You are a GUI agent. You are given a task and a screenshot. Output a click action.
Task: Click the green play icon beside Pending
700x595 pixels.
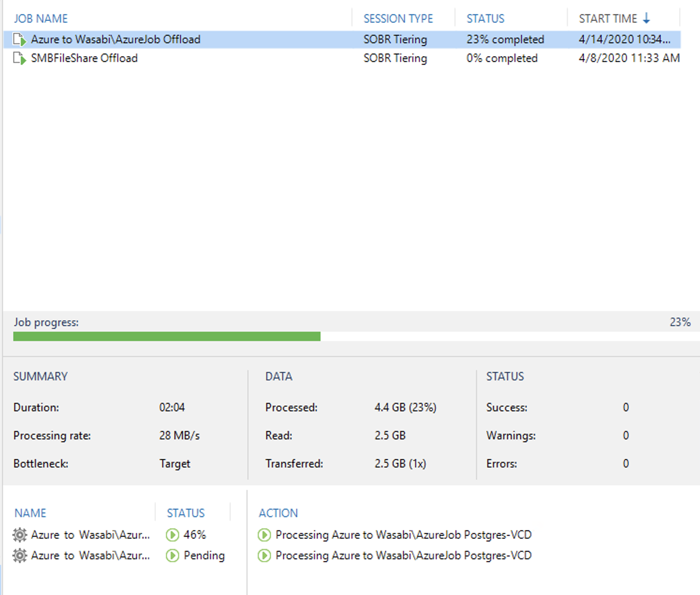click(172, 555)
